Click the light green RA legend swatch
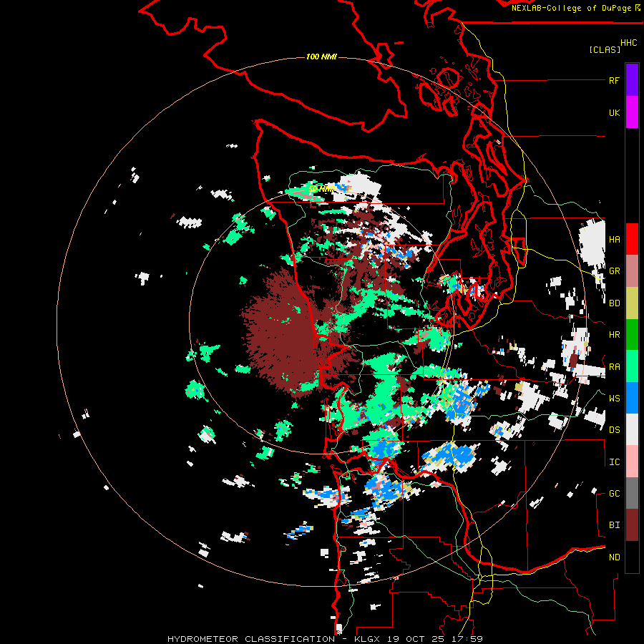644x644 pixels. coord(632,366)
